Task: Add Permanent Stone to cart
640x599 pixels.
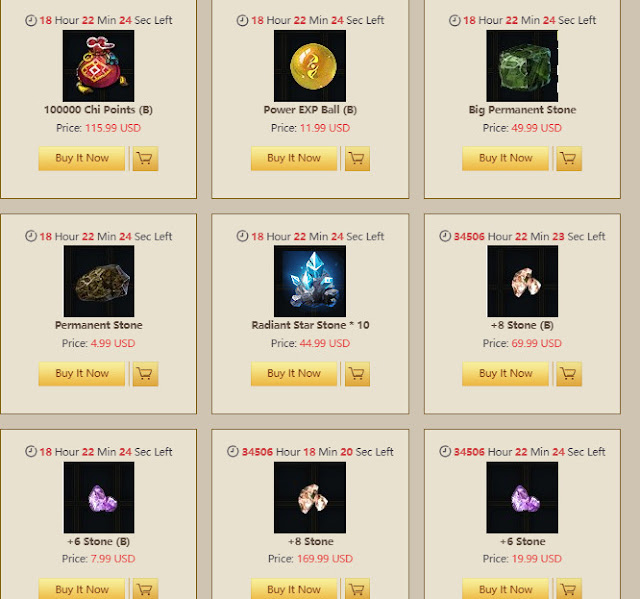Action: [x=145, y=374]
